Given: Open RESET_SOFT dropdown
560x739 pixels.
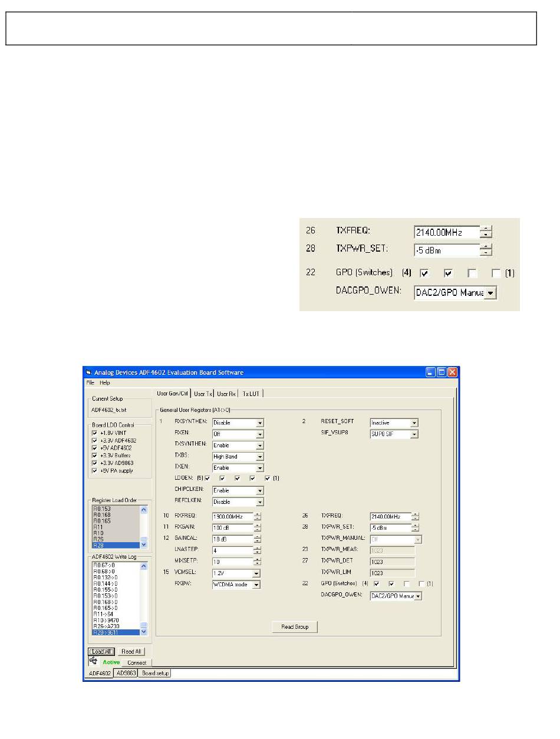Looking at the screenshot, I should coord(414,423).
